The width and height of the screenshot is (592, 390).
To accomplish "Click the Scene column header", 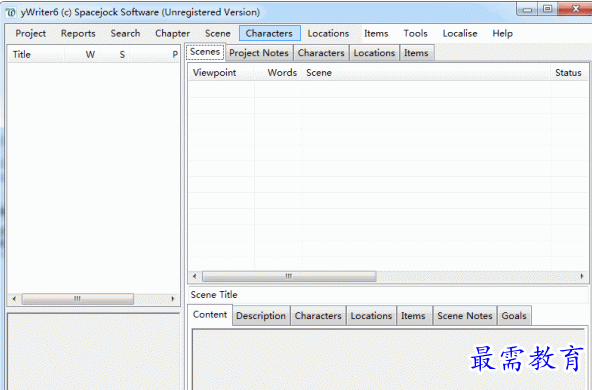I will pos(426,72).
